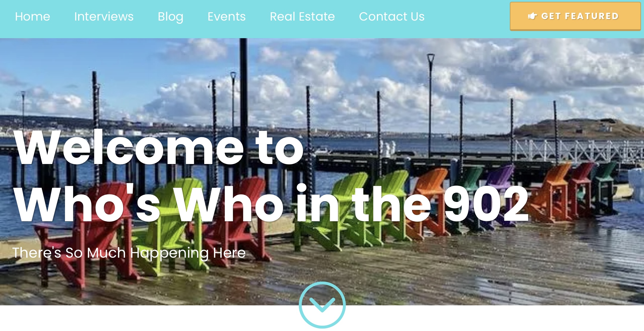Click the "There's So Much Happening Here" tagline
Image resolution: width=644 pixels, height=331 pixels.
(129, 253)
